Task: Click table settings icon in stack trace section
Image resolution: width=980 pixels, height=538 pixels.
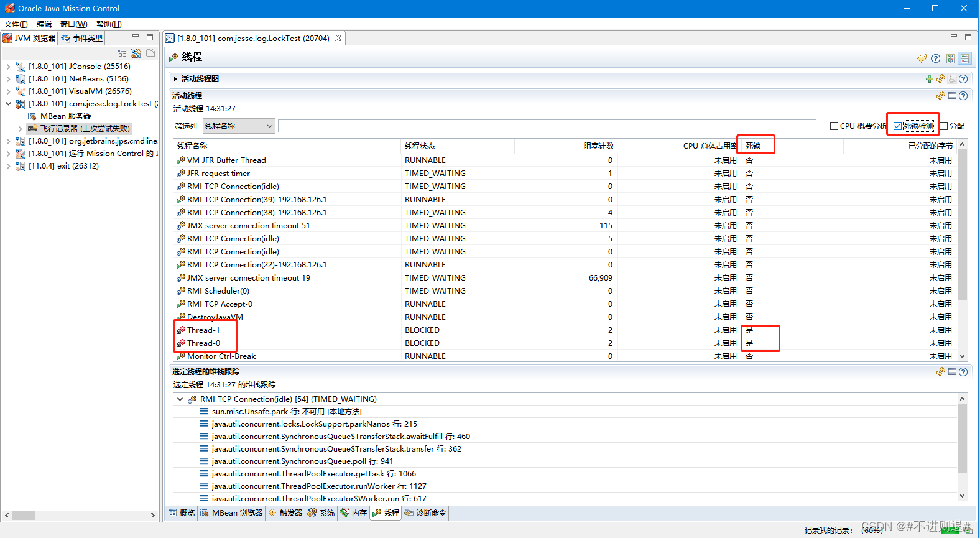Action: click(x=952, y=372)
